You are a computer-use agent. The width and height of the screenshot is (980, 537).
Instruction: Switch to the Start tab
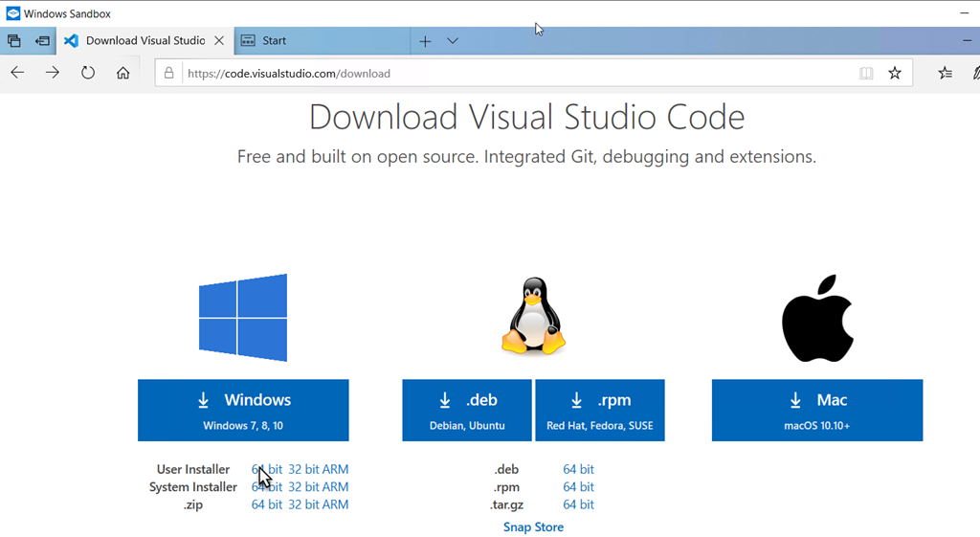click(316, 41)
